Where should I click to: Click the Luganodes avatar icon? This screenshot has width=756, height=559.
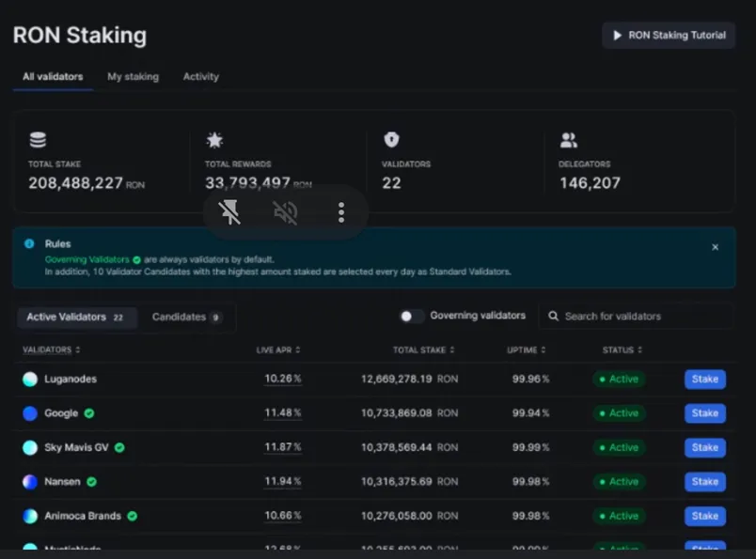[30, 380]
